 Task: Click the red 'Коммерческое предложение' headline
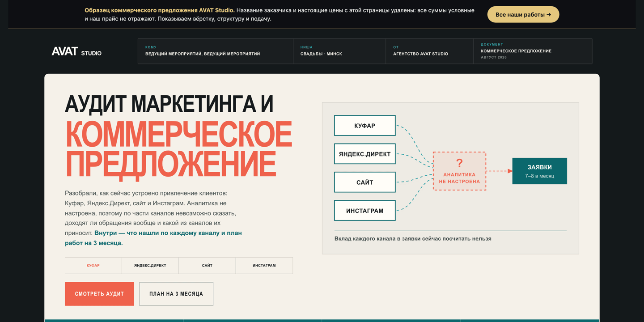pos(178,149)
